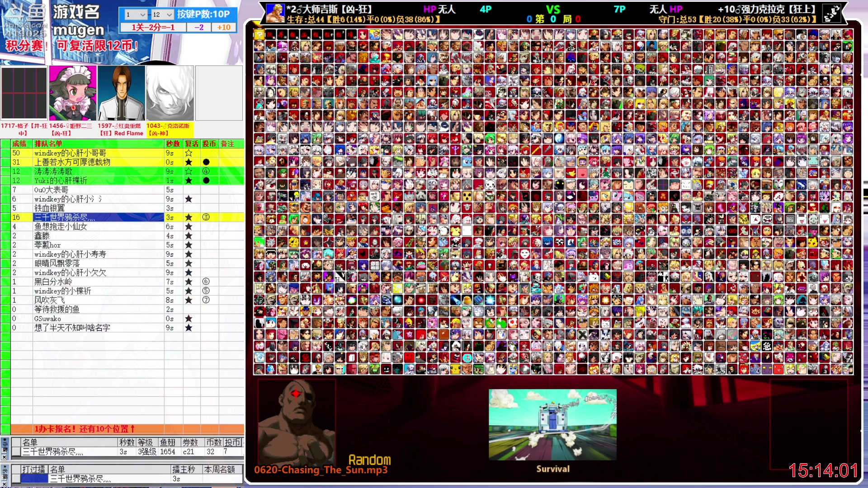Click the 15:14:01 clock display
This screenshot has height=488, width=868.
[x=823, y=471]
